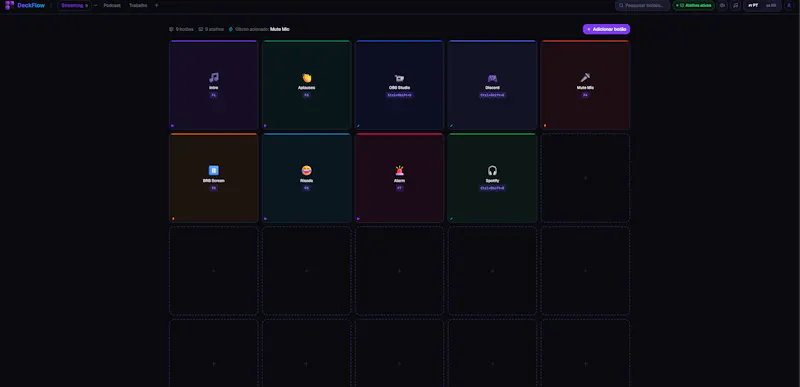Image resolution: width=800 pixels, height=387 pixels.
Task: Click the orange indicator on Mute Mic card
Action: tap(544, 125)
